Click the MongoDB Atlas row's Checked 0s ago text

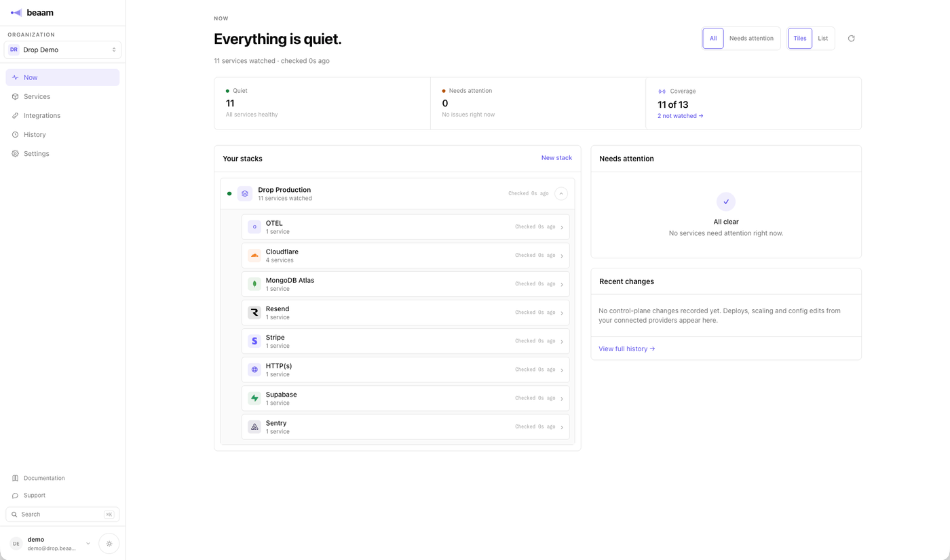[535, 284]
